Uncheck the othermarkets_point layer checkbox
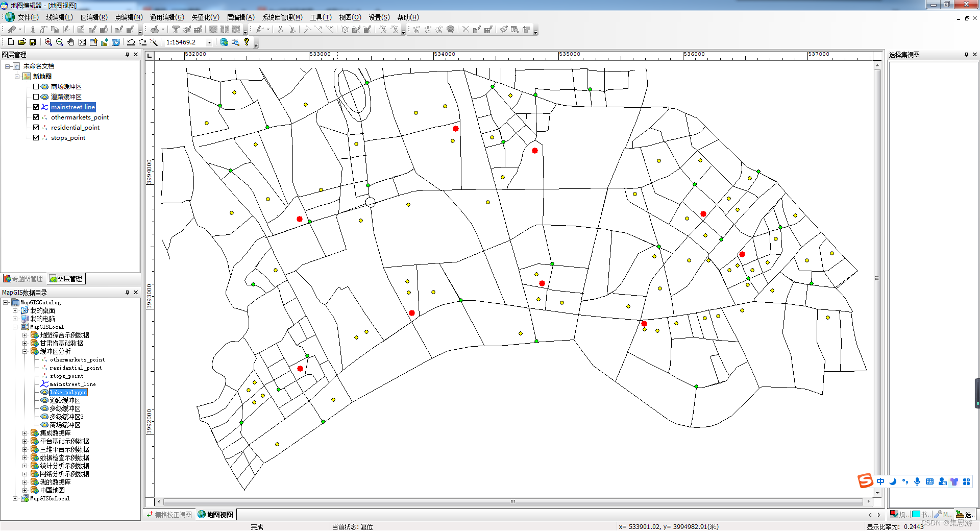 click(36, 117)
